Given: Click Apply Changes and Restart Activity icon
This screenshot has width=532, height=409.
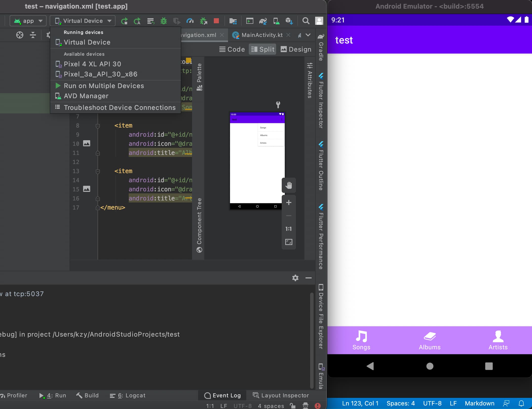Looking at the screenshot, I should click(x=137, y=21).
